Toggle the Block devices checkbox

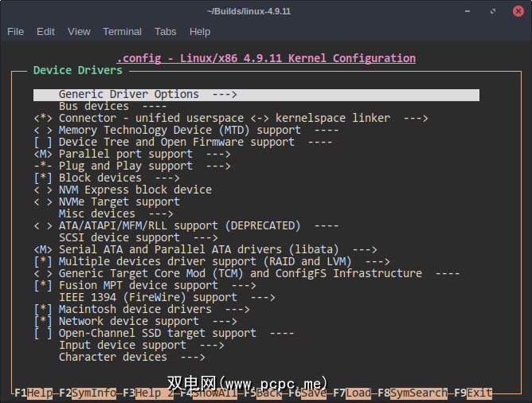[43, 178]
